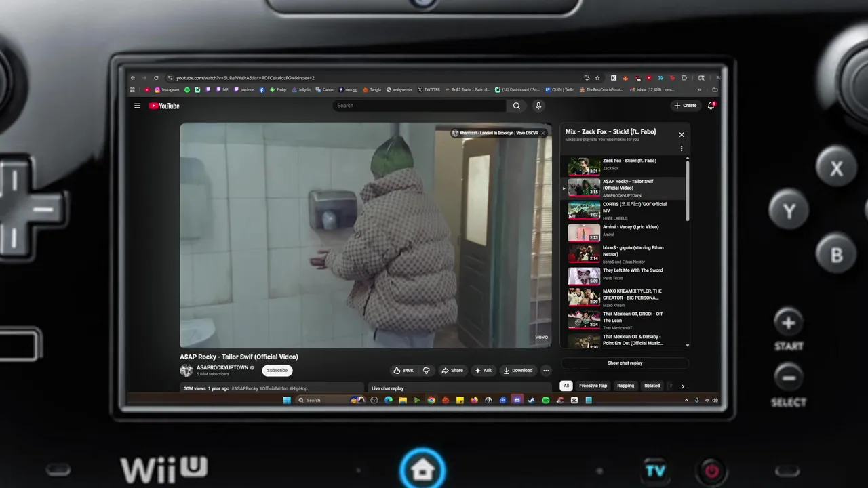Open Chrome from the Windows taskbar
Image resolution: width=868 pixels, height=488 pixels.
coord(431,401)
